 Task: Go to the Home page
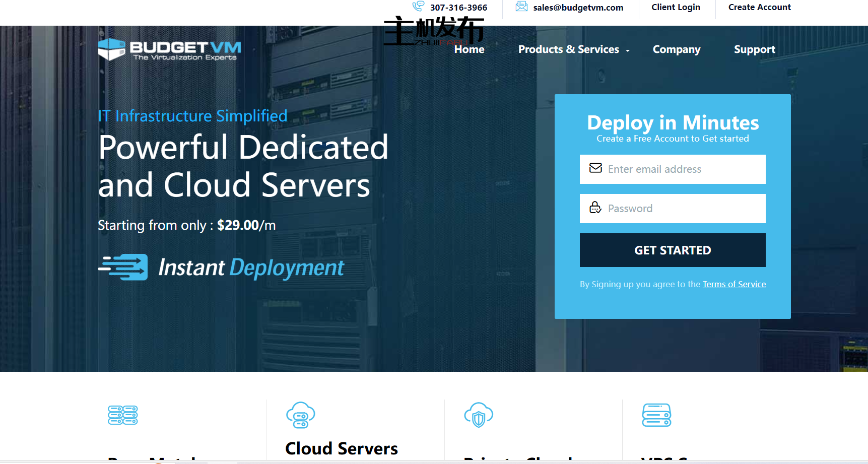pos(469,49)
